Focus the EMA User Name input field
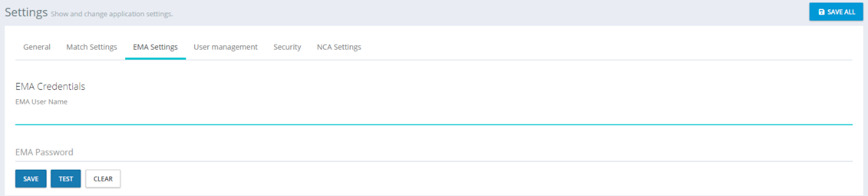Viewport: 868px width, 196px height. tap(434, 116)
